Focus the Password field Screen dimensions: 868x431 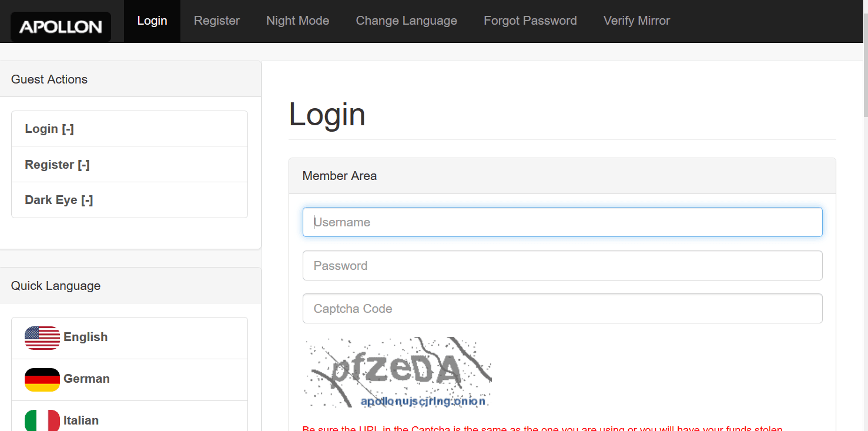562,266
